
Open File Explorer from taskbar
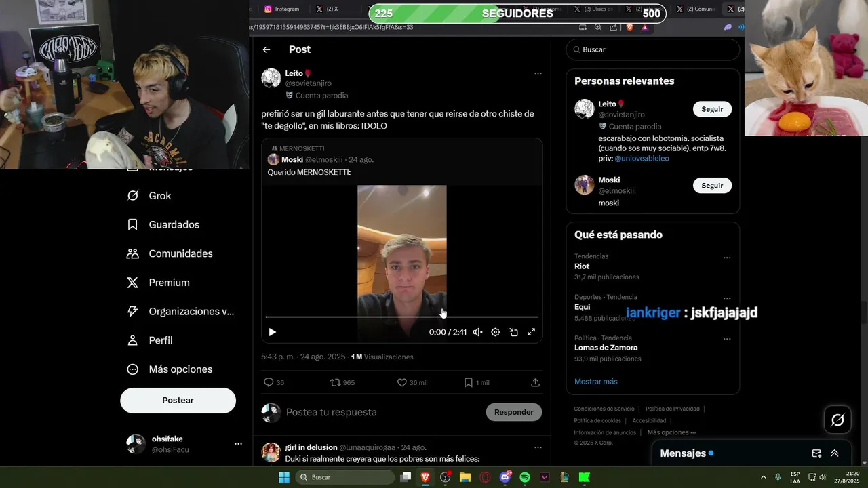465,477
